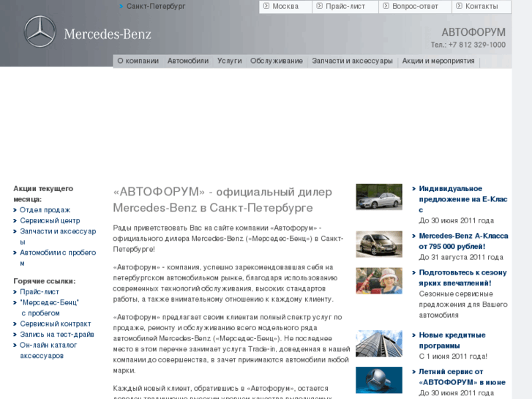The image size is (532, 399).
Task: Click the «АВТОФОРУМ» официальный дилер headline
Action: click(x=222, y=200)
